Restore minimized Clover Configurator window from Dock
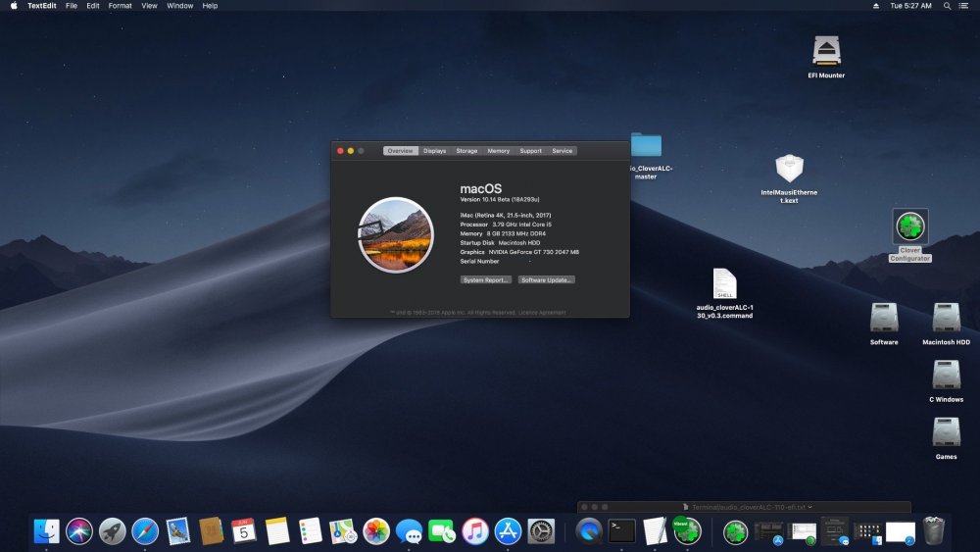The height and width of the screenshot is (552, 980). coord(802,532)
